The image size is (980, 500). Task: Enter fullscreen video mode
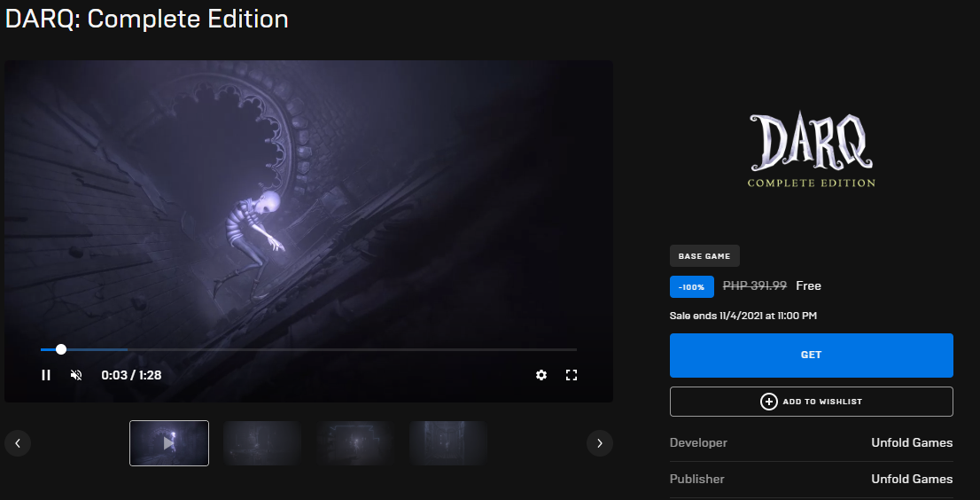point(572,375)
